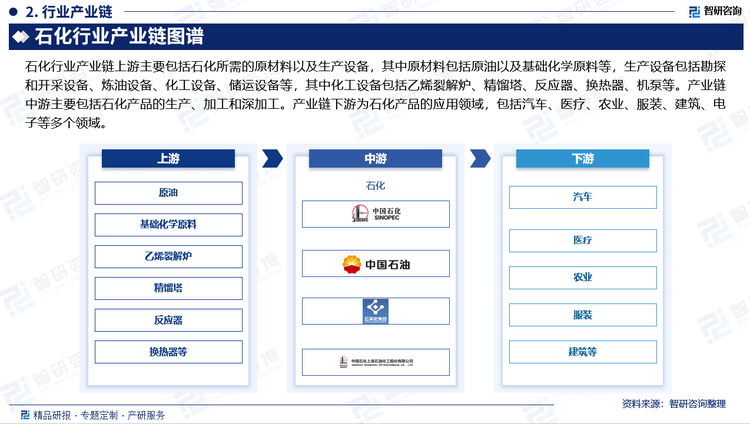Screen dimensions: 750x424
Task: Click the 农业 box
Action: 583,278
